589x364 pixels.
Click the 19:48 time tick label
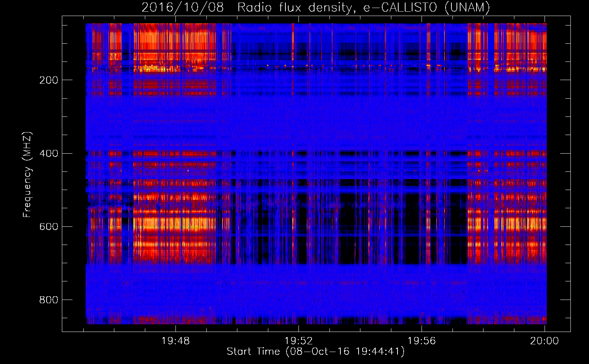[176, 341]
